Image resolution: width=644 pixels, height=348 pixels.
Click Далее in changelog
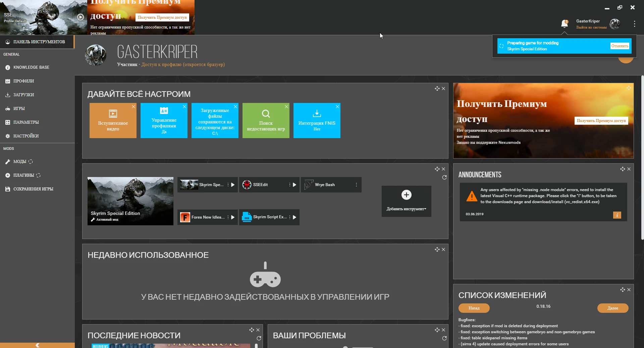(613, 308)
